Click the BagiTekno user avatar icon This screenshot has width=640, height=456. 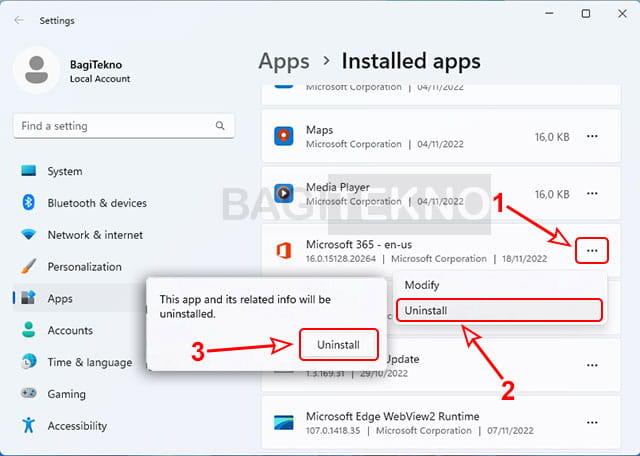coord(37,70)
